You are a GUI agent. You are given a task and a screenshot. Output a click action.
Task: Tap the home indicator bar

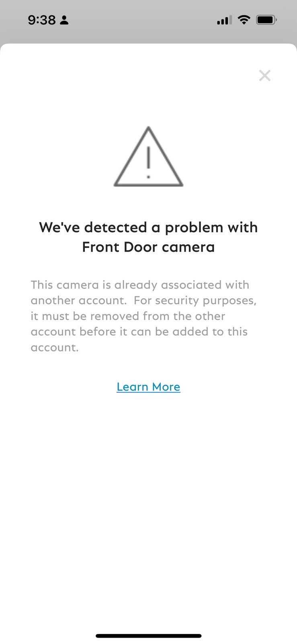[x=148, y=636]
